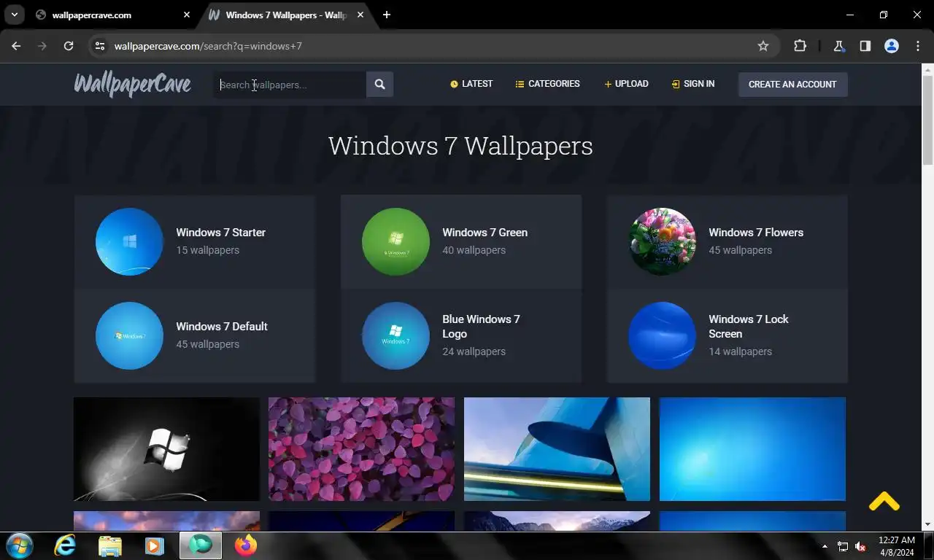Open the Windows 7 Green circle thumbnail

click(x=395, y=241)
